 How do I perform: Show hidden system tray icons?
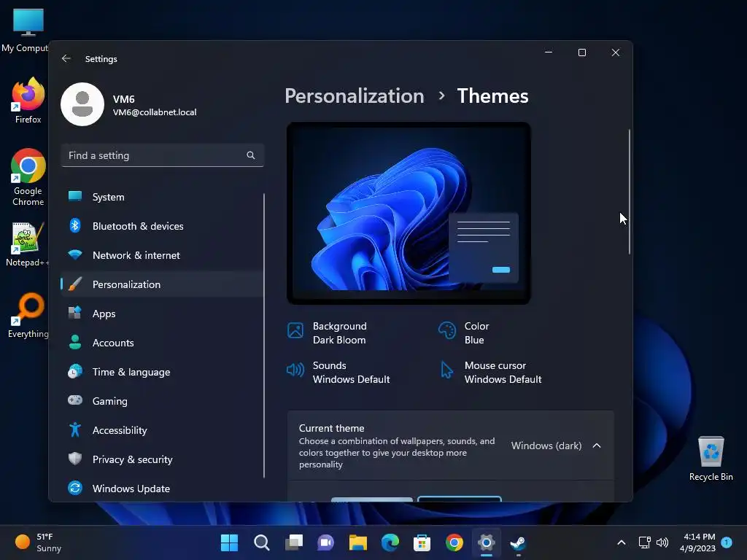click(622, 542)
